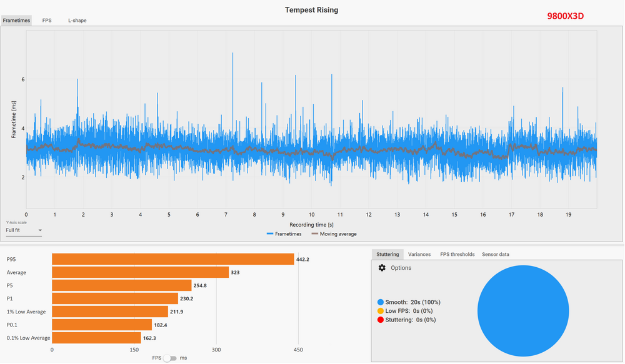Click the P95 bar showing 442.2

(172, 259)
